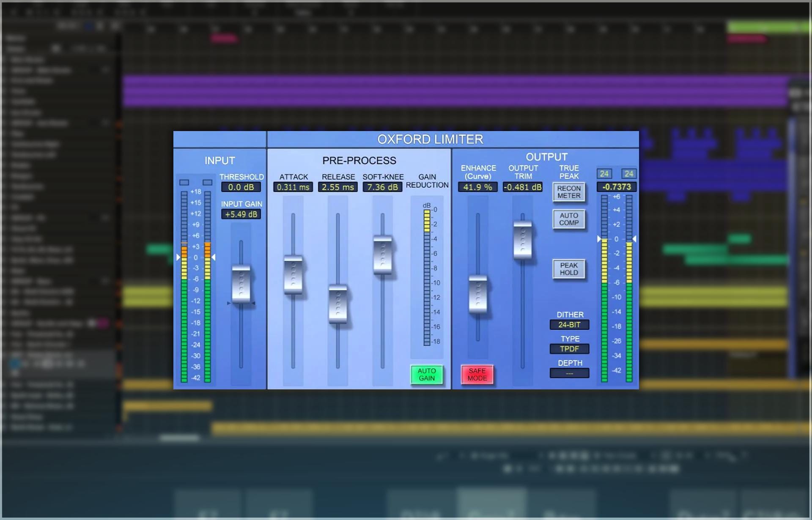Image resolution: width=812 pixels, height=520 pixels.
Task: Click the ENHANCE 41.9 % value field
Action: pos(478,187)
